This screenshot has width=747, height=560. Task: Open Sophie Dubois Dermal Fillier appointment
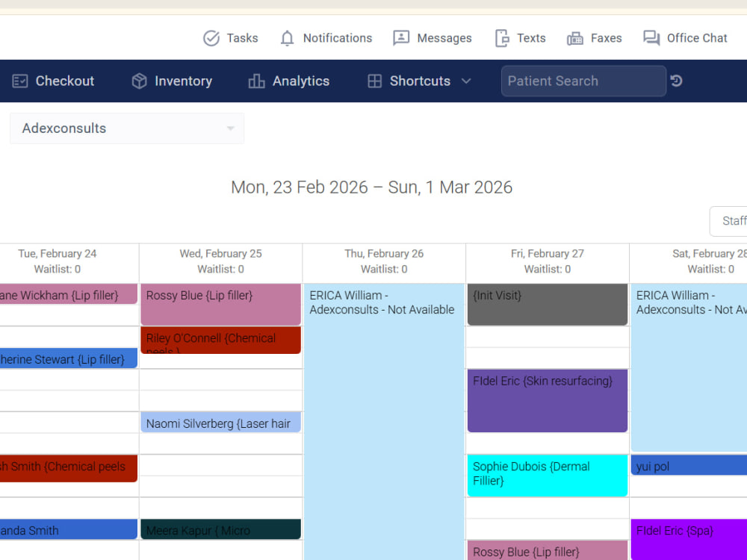point(548,476)
